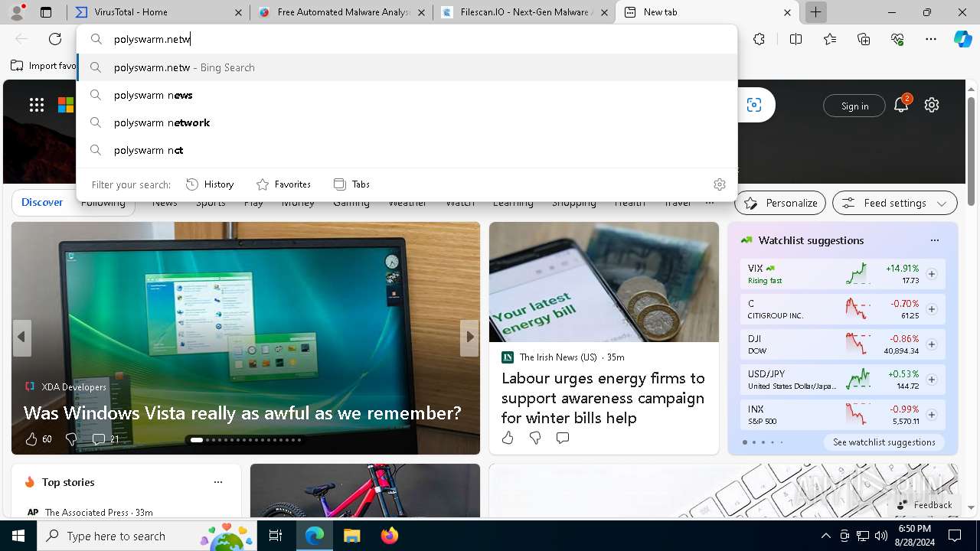Filter search by History
The image size is (980, 551).
coord(210,184)
